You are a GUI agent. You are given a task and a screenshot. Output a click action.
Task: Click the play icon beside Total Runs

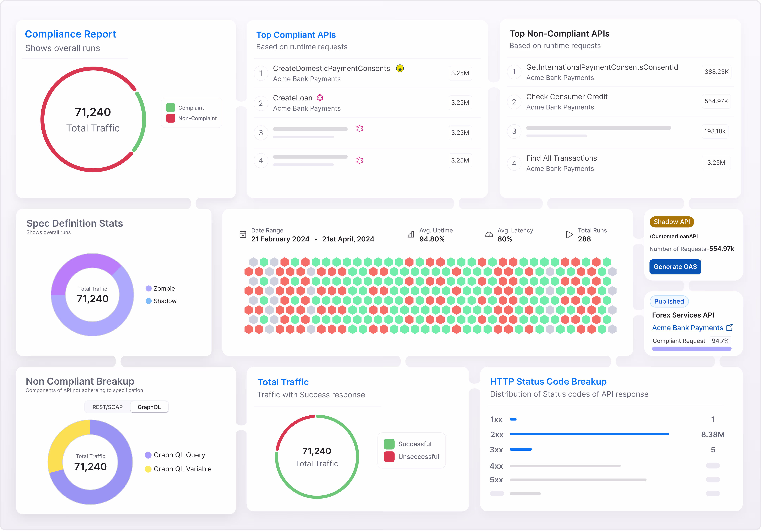[x=569, y=235]
